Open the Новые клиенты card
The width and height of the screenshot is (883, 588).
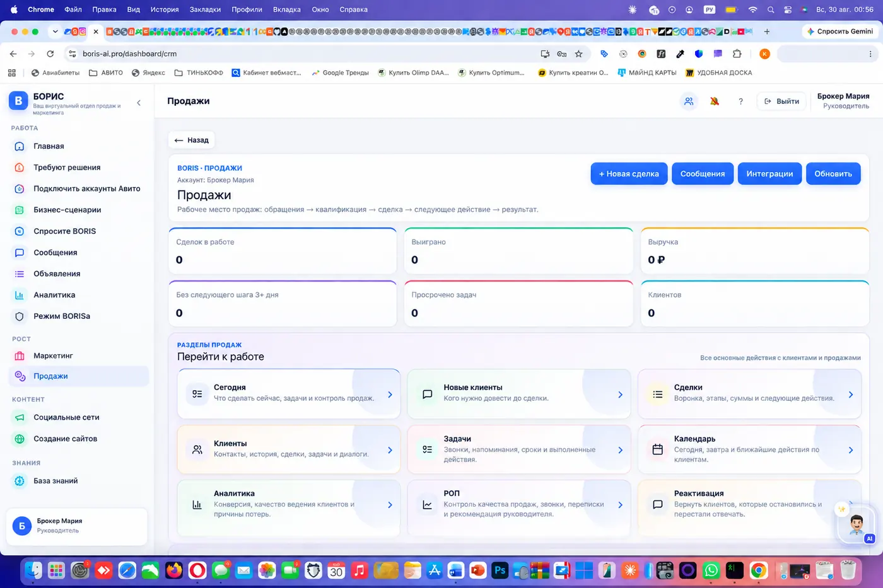tap(519, 394)
